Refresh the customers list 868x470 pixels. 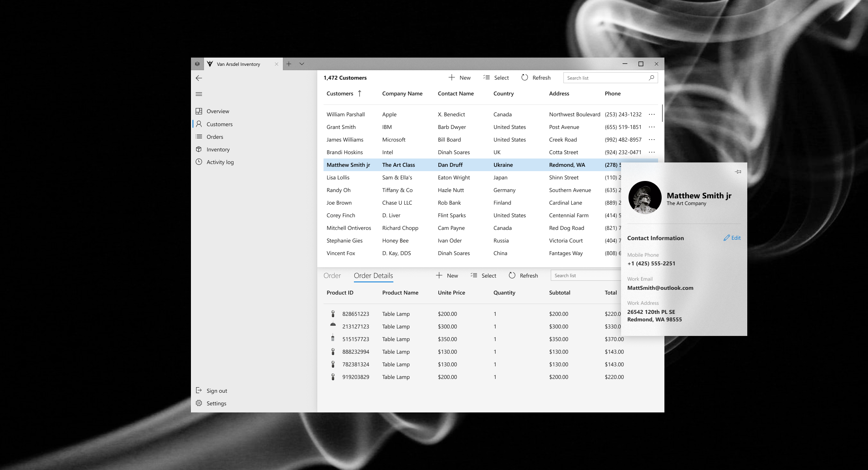click(536, 78)
